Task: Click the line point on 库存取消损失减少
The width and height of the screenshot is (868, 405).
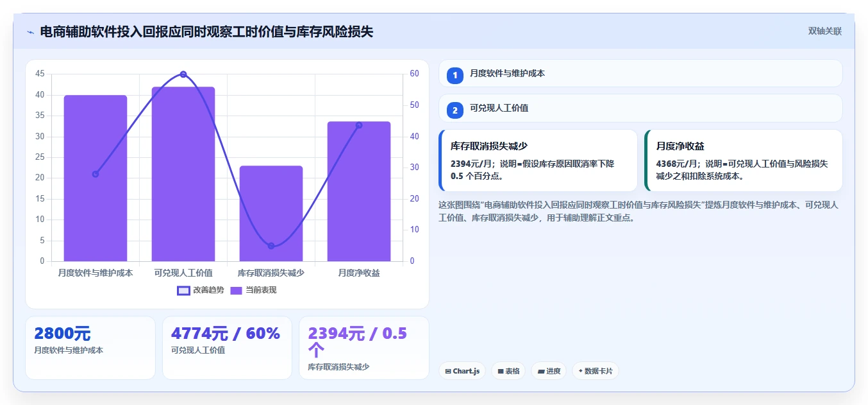Action: click(x=271, y=246)
